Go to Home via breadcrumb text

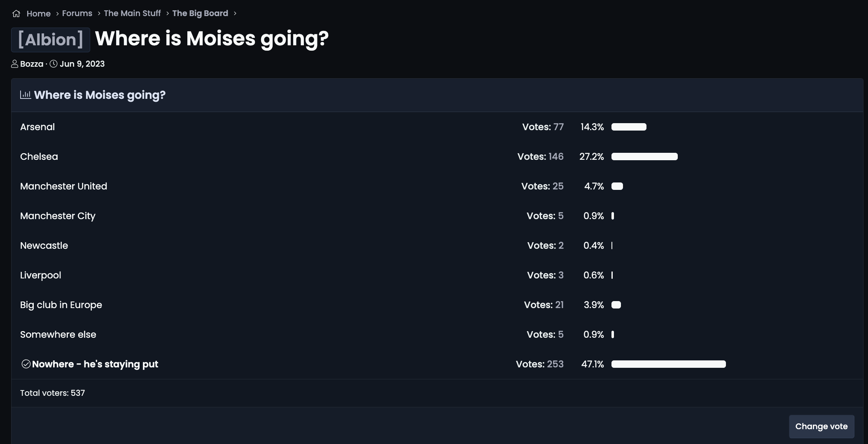coord(39,14)
